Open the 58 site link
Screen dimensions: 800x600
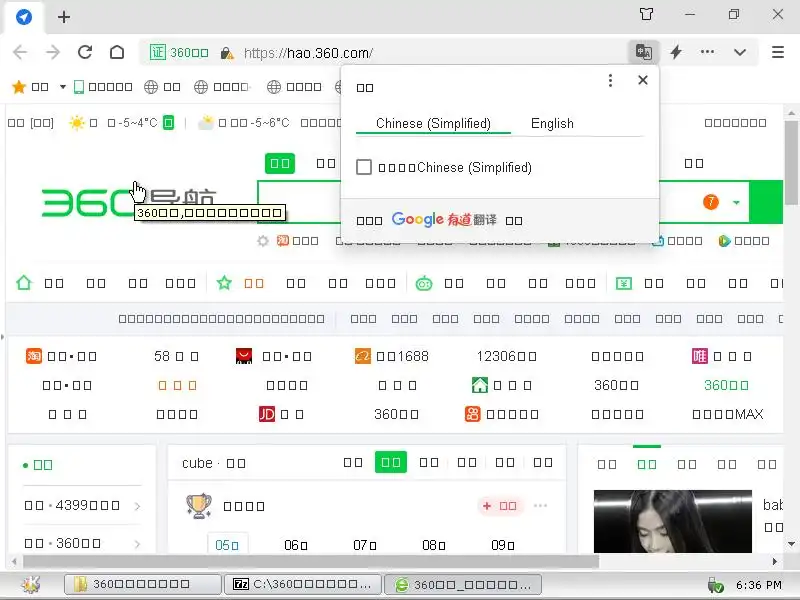tap(177, 356)
